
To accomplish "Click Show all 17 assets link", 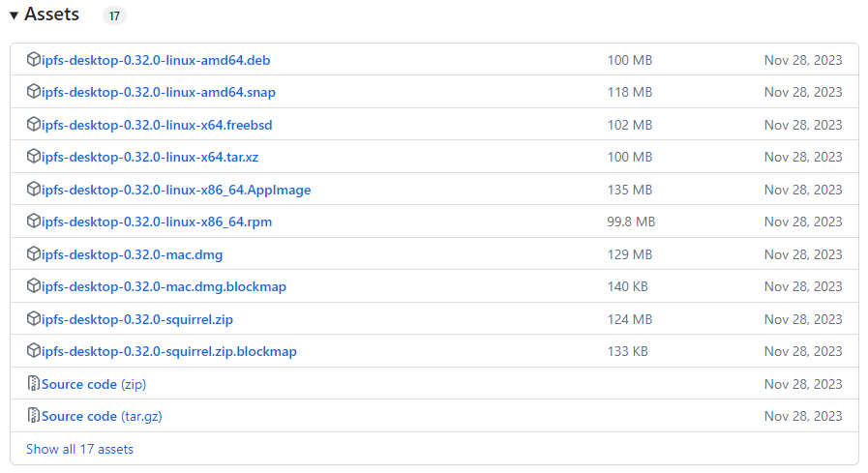I will (x=79, y=449).
